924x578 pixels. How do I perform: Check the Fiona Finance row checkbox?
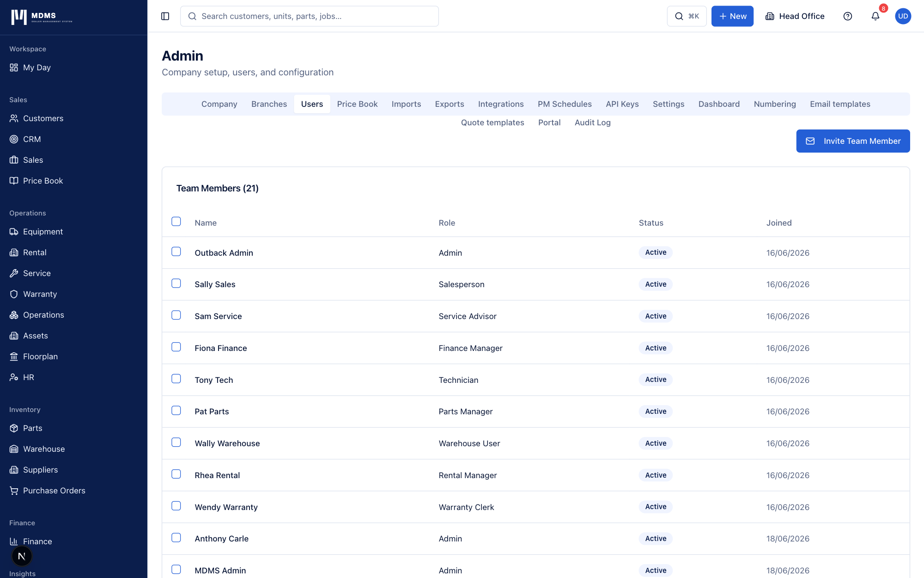(x=176, y=347)
